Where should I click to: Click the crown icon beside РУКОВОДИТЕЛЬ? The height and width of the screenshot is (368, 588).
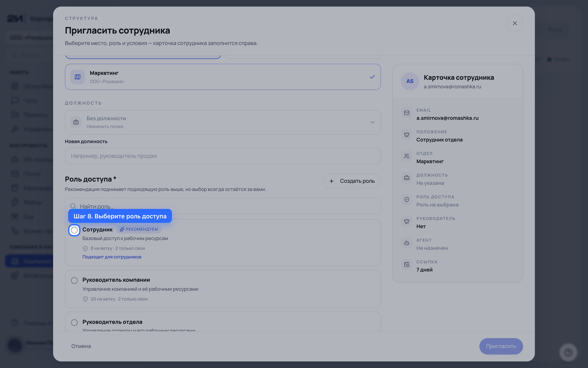(406, 221)
